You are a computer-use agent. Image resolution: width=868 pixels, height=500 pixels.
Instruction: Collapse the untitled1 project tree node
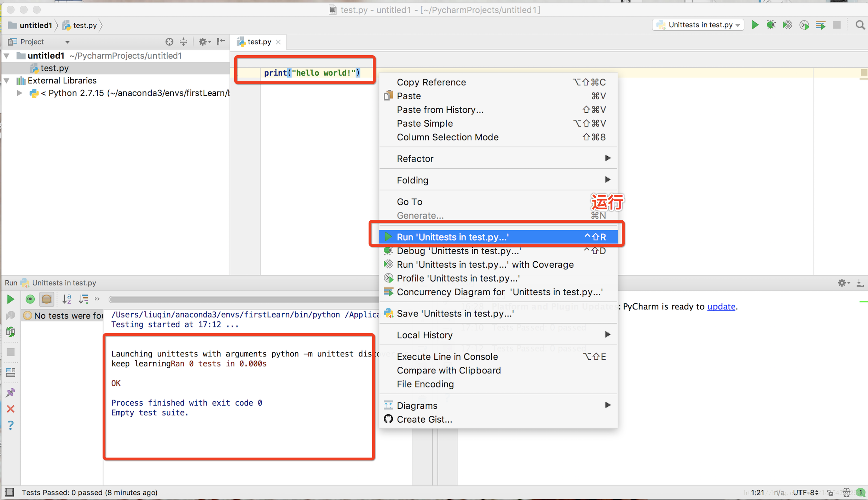[7, 56]
